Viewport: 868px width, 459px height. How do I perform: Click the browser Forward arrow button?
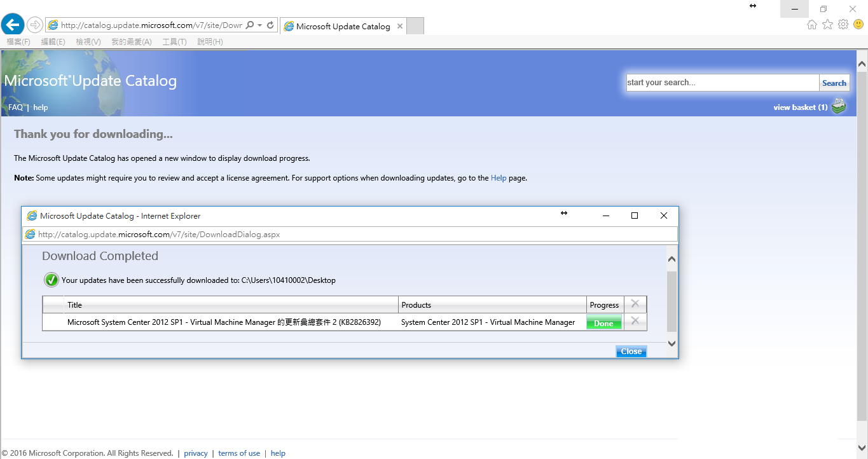[35, 25]
